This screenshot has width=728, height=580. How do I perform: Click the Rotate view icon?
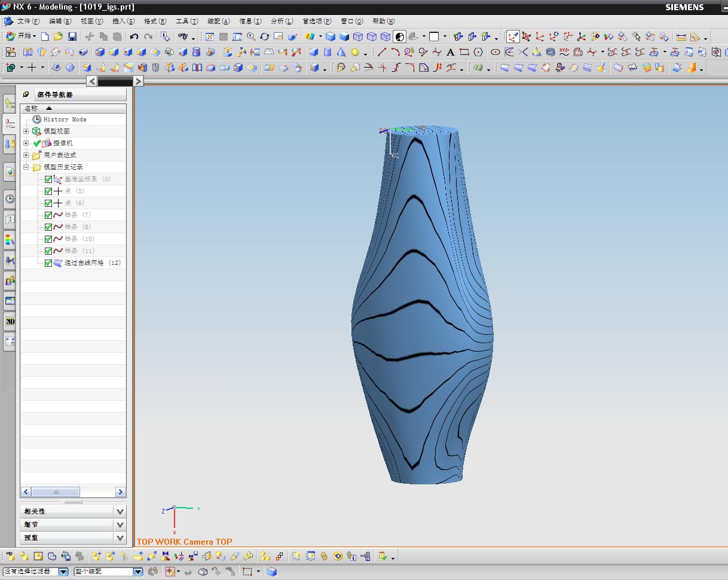click(x=265, y=36)
